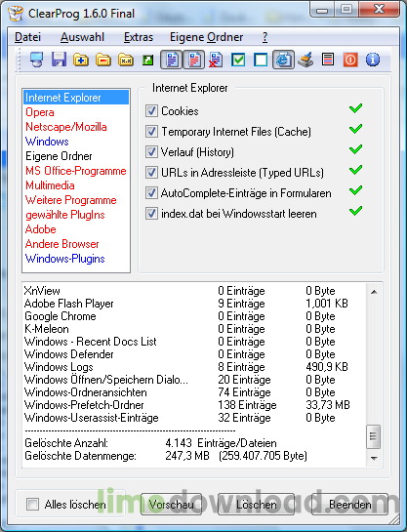407x532 pixels.
Task: Toggle the Internet Explorer page toolbar icon
Action: pos(283,61)
